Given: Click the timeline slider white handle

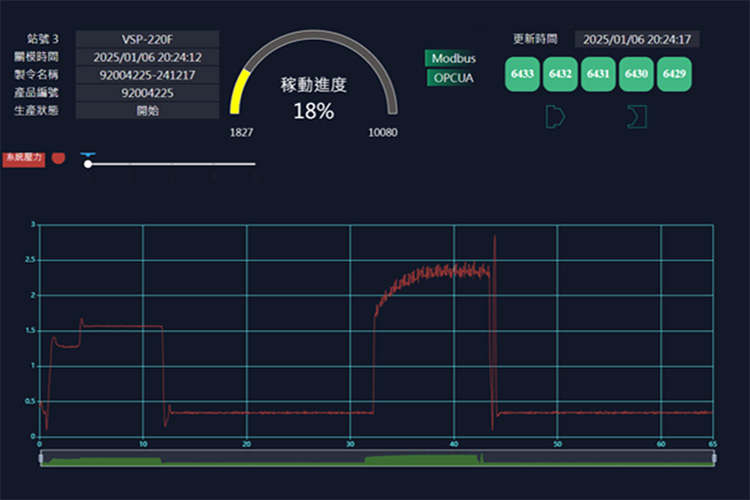Looking at the screenshot, I should tap(88, 164).
